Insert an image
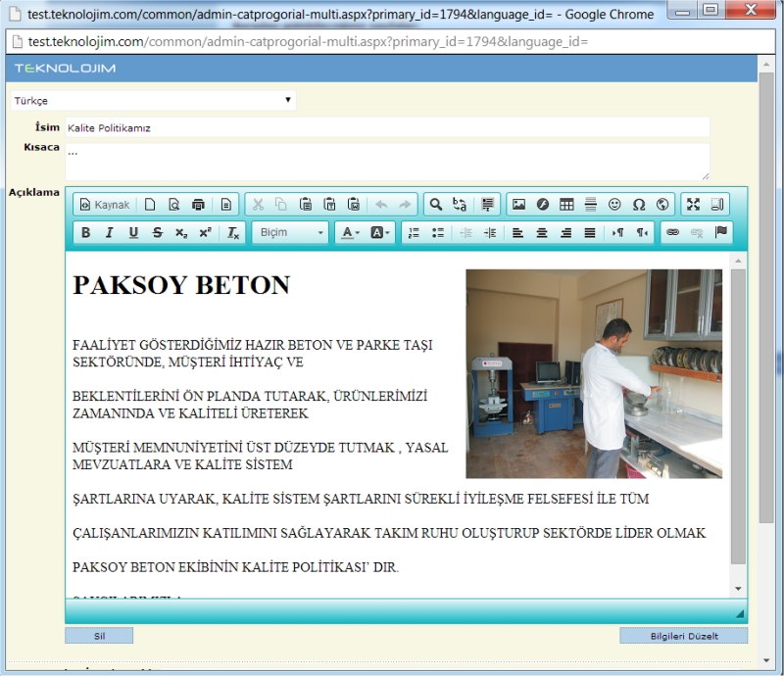 tap(519, 205)
